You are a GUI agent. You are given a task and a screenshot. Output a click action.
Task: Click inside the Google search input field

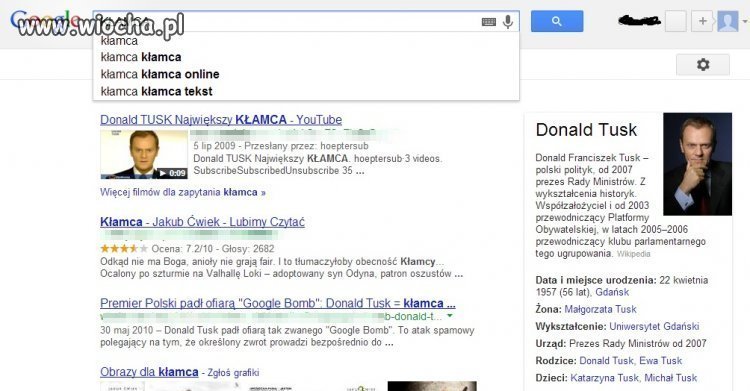306,22
